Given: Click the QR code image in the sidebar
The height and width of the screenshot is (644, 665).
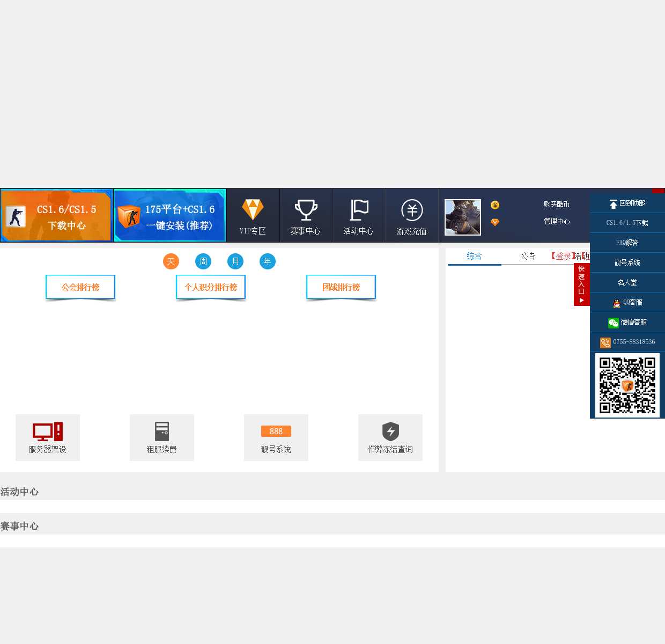Looking at the screenshot, I should (x=627, y=385).
